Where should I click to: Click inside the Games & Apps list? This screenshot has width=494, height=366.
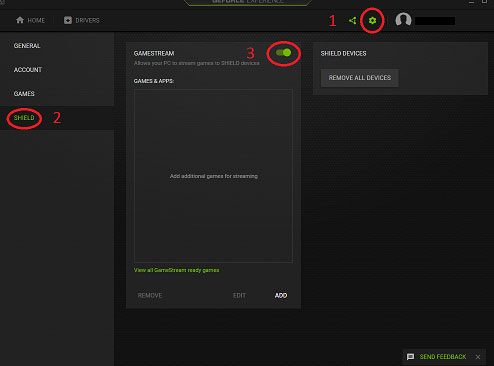(213, 176)
